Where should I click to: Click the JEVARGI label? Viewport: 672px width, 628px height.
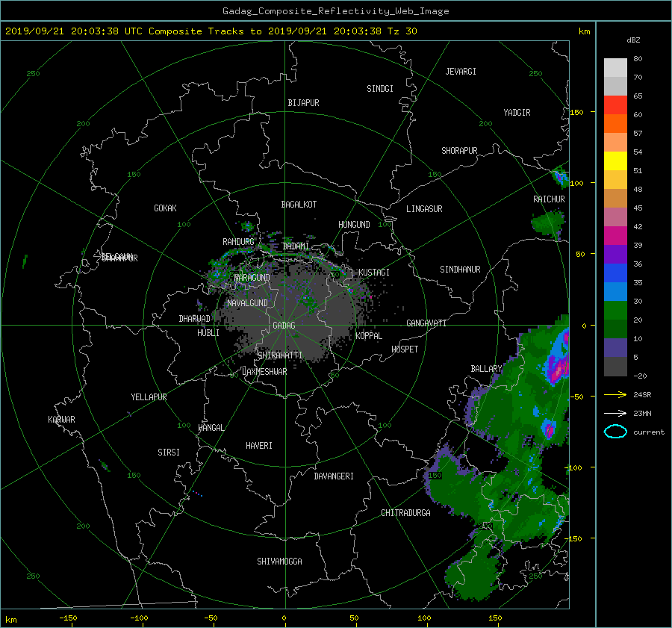point(461,72)
